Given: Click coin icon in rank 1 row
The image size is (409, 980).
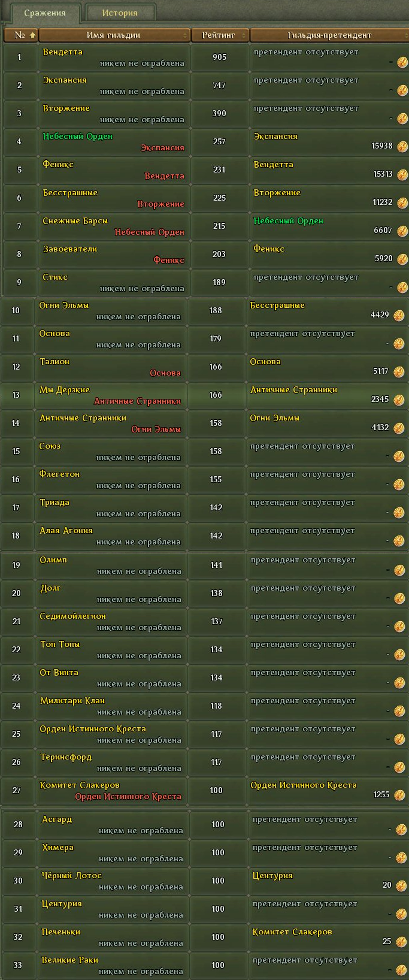Looking at the screenshot, I should 402,62.
